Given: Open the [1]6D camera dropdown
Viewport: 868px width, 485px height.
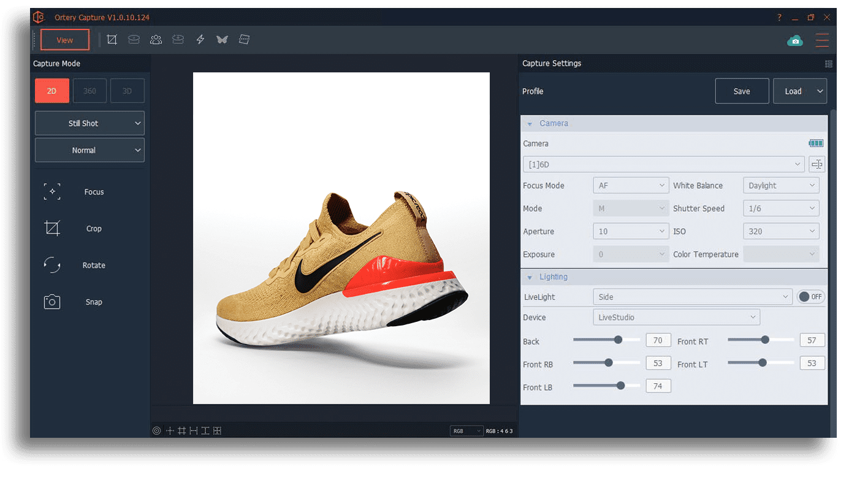Looking at the screenshot, I should 664,164.
